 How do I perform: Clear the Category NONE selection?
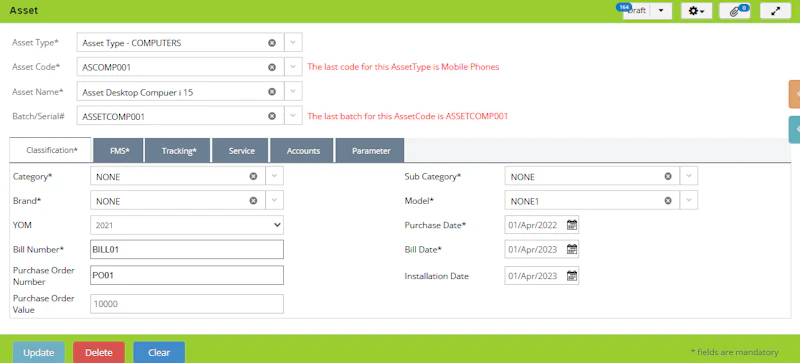[253, 176]
